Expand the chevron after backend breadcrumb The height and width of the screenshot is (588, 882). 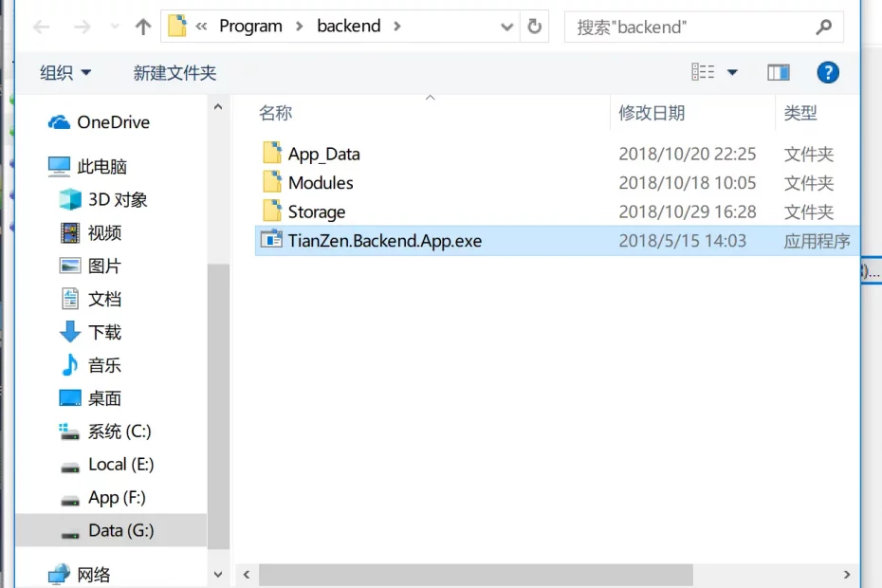(396, 27)
